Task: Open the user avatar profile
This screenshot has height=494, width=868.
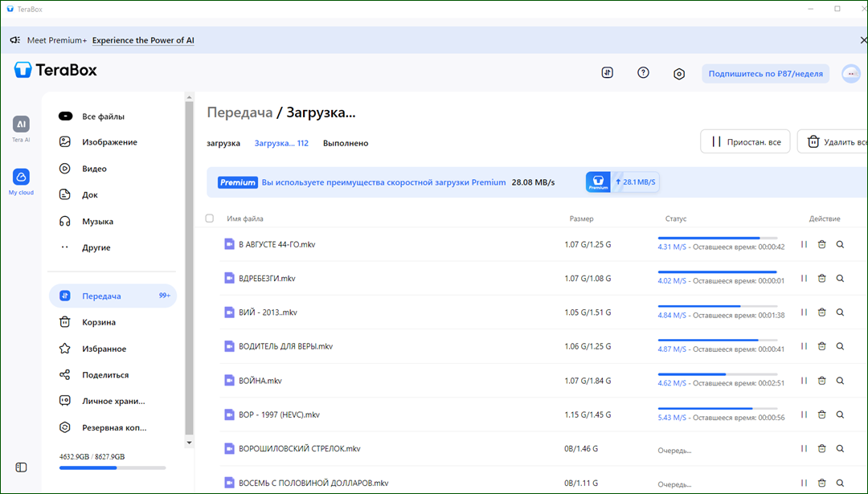Action: point(851,74)
